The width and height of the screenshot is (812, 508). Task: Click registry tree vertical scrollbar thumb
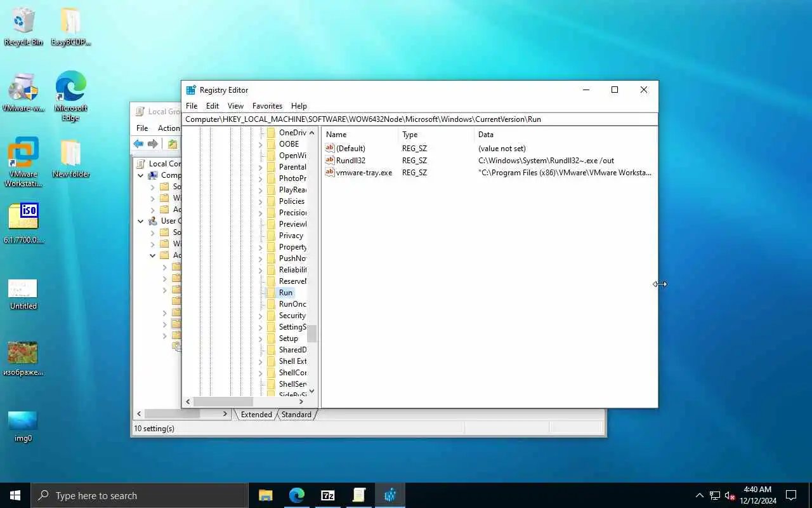(311, 333)
